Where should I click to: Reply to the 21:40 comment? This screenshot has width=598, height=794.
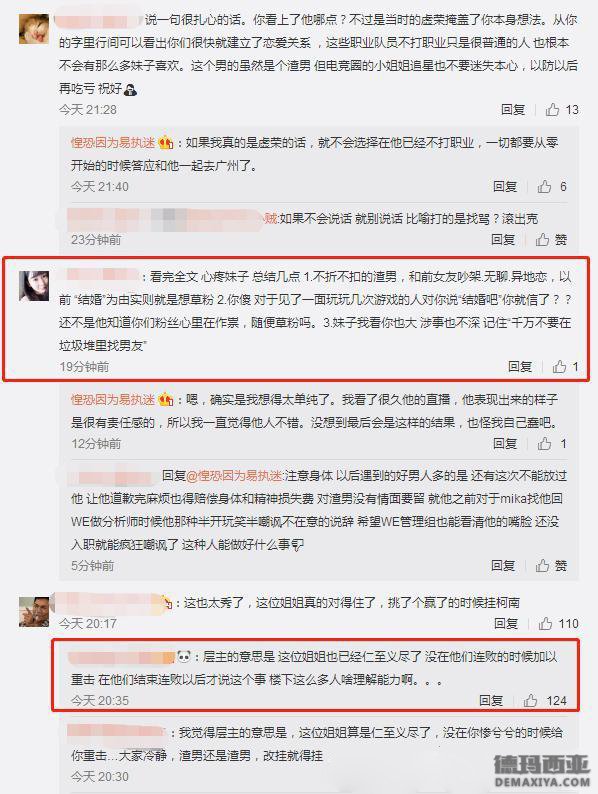pyautogui.click(x=505, y=186)
